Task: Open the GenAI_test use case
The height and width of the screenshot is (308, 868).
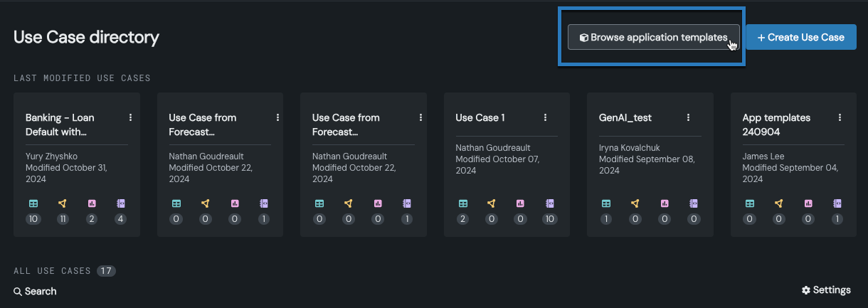Action: (x=625, y=117)
